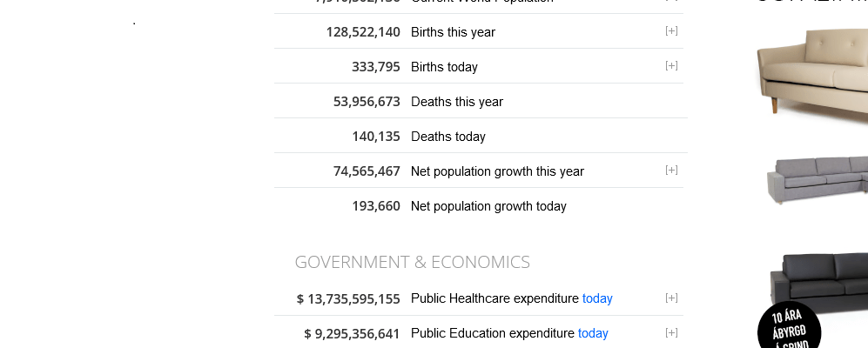
Task: Expand the Births this year details
Action: coord(671,31)
